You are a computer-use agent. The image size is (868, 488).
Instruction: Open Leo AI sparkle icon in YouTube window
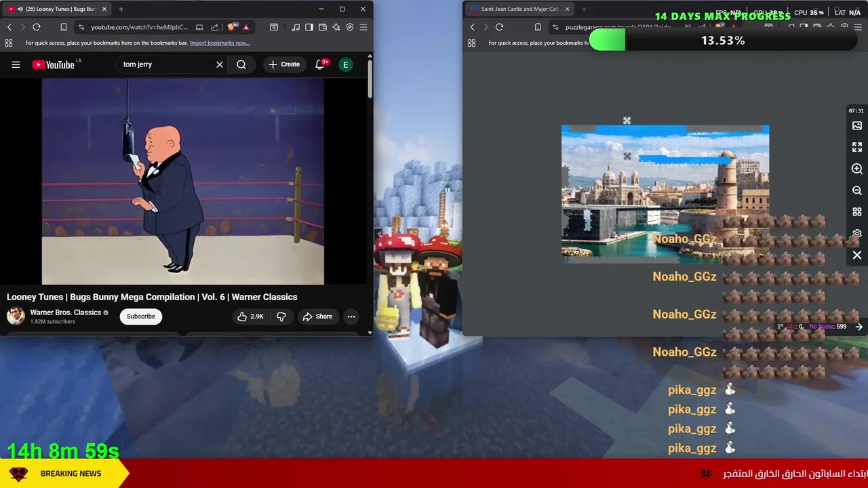coord(336,27)
